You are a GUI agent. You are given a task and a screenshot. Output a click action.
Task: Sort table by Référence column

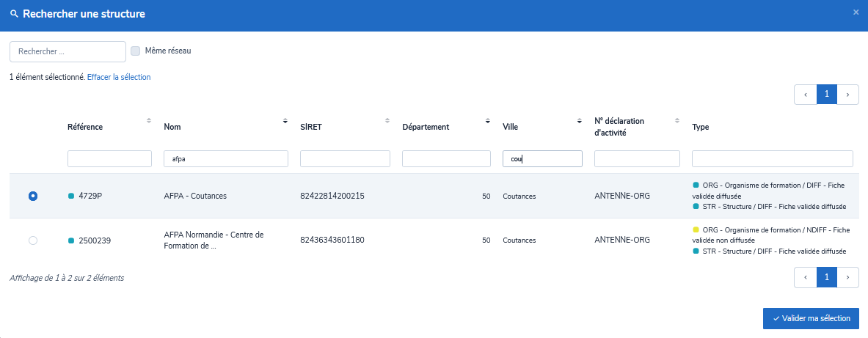148,120
